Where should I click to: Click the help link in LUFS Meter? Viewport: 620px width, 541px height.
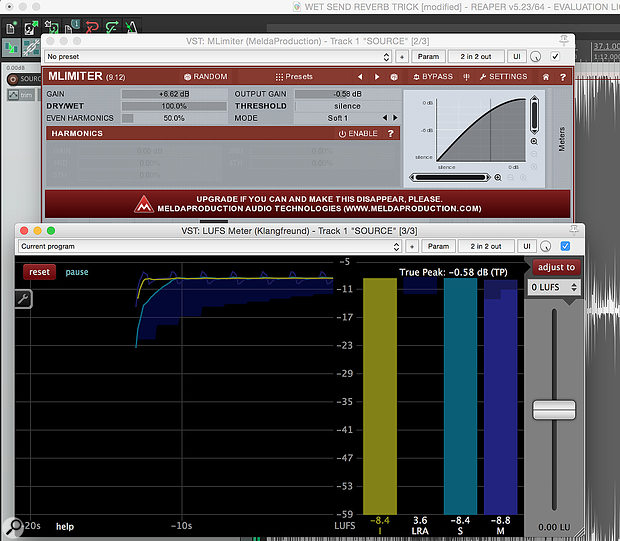click(65, 527)
